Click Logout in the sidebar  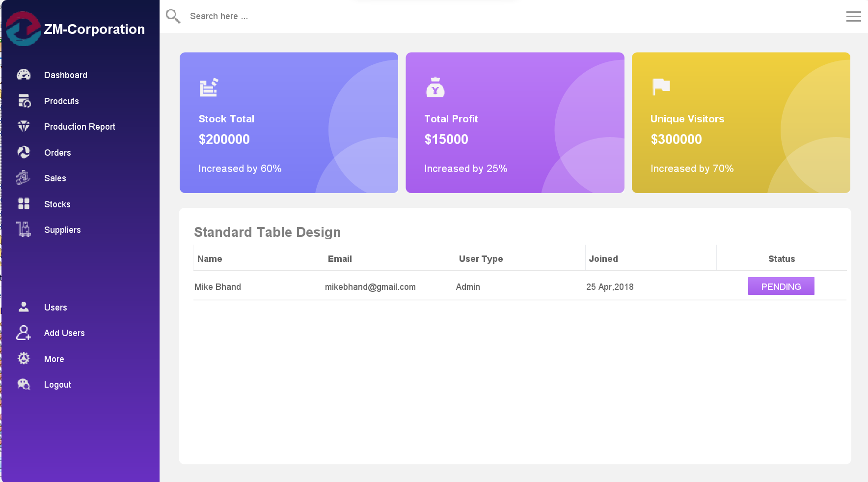point(57,384)
